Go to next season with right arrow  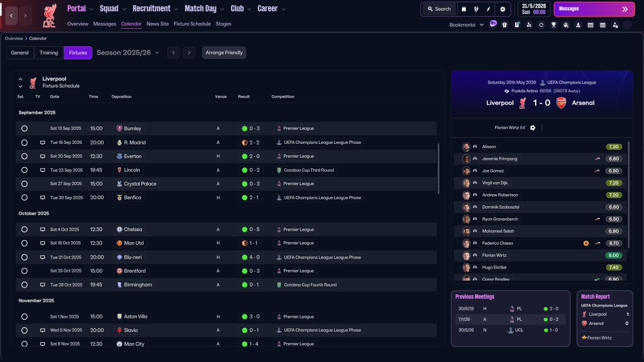pyautogui.click(x=189, y=53)
